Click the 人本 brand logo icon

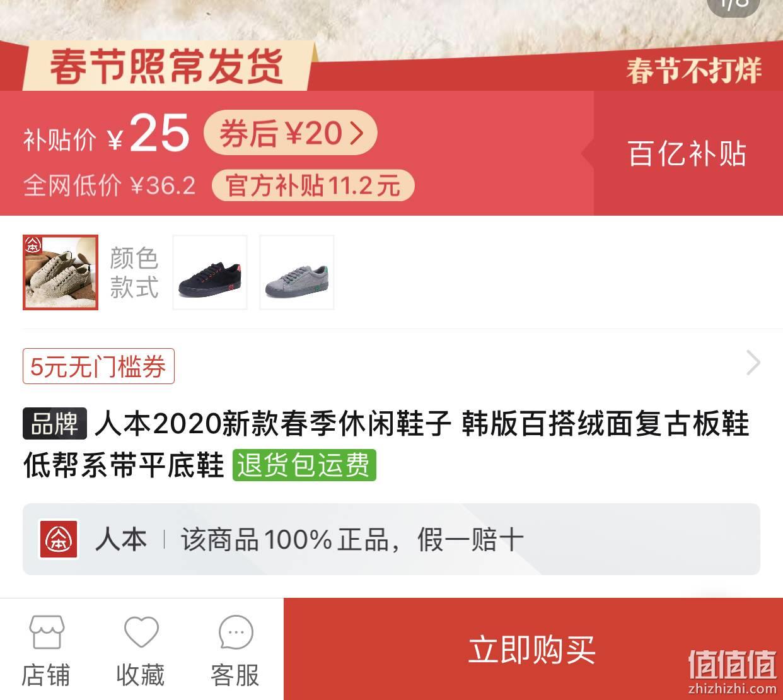pyautogui.click(x=59, y=539)
